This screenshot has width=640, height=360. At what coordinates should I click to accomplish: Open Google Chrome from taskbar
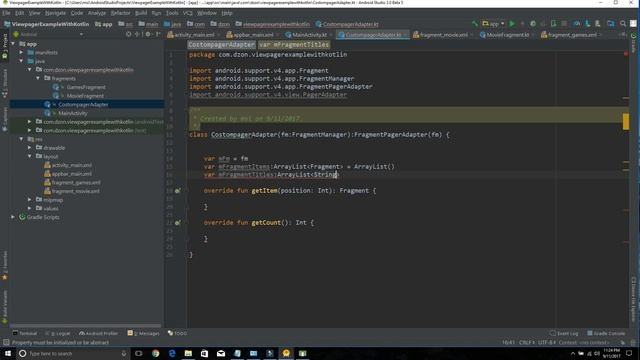[x=155, y=353]
